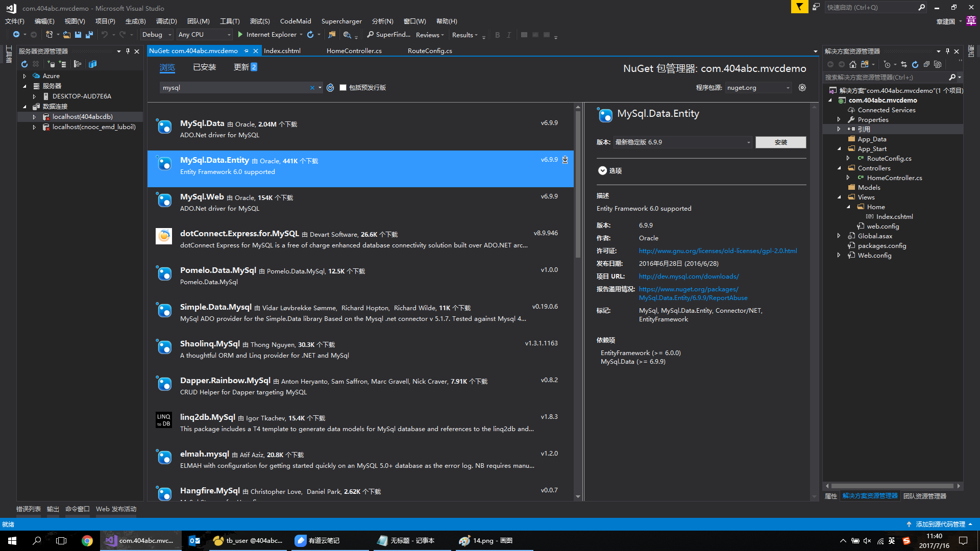
Task: Click Add to Source Control in status bar
Action: [x=939, y=524]
